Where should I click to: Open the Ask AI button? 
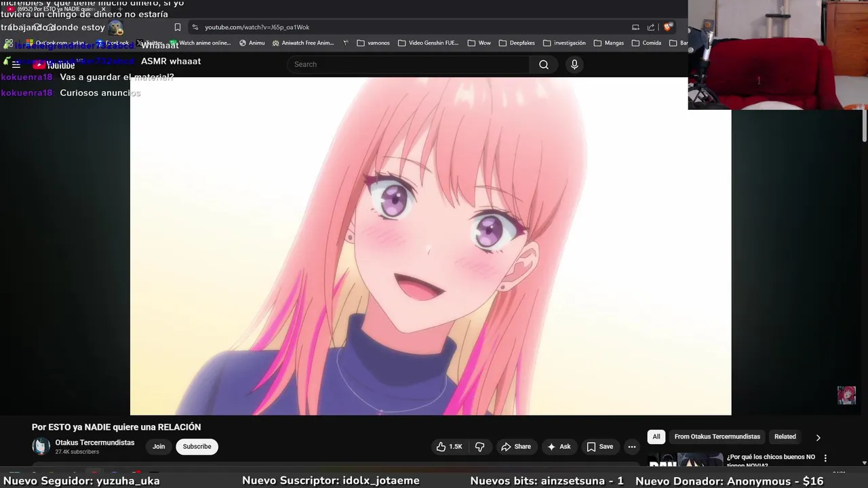point(559,447)
